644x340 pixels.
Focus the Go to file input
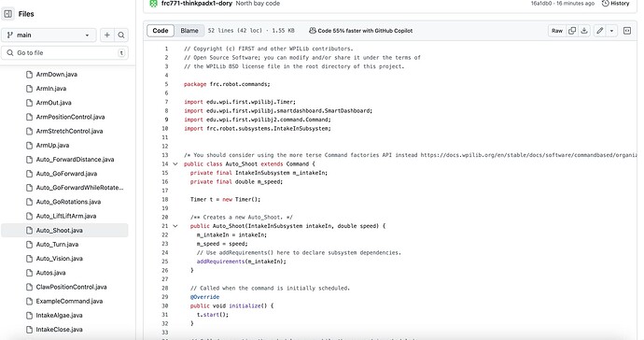coord(65,52)
